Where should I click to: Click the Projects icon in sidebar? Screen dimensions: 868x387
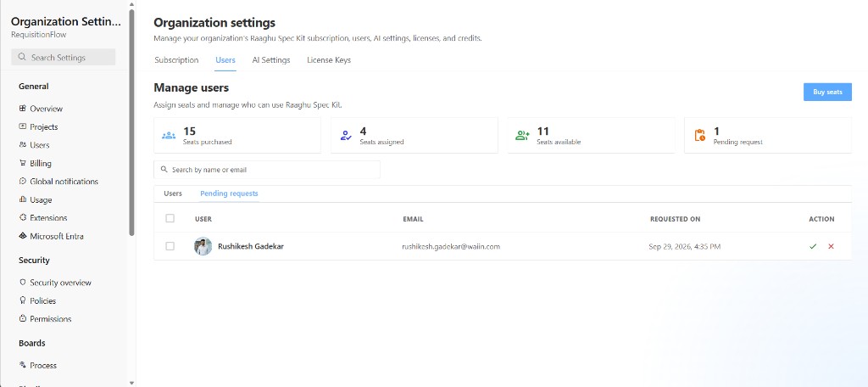[x=23, y=126]
